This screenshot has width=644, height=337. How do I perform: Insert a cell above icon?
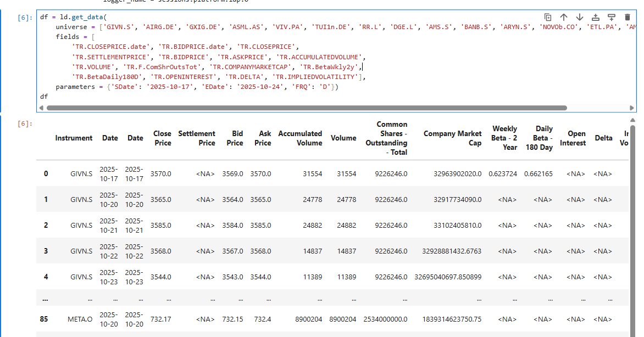[595, 17]
